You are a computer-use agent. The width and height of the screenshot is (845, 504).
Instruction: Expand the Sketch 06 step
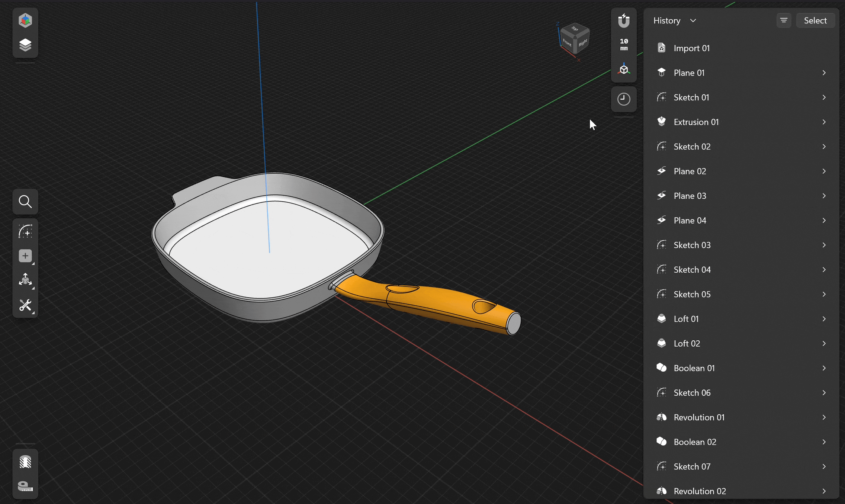824,392
